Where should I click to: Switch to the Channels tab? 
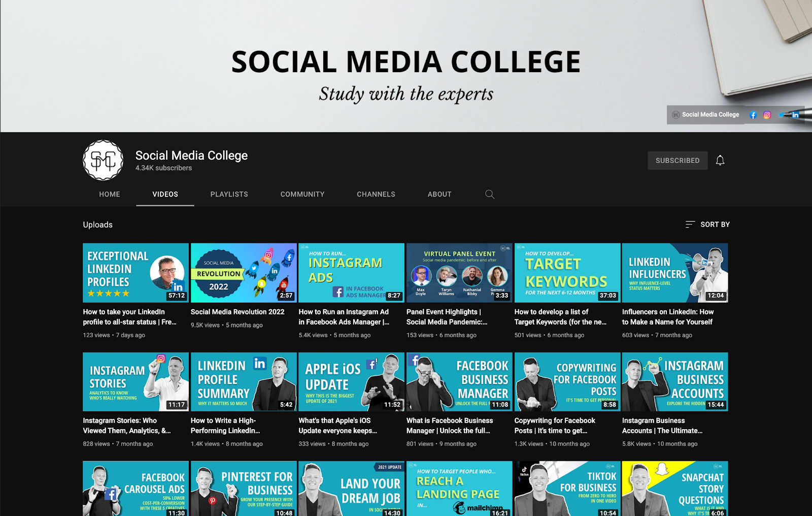coord(376,194)
